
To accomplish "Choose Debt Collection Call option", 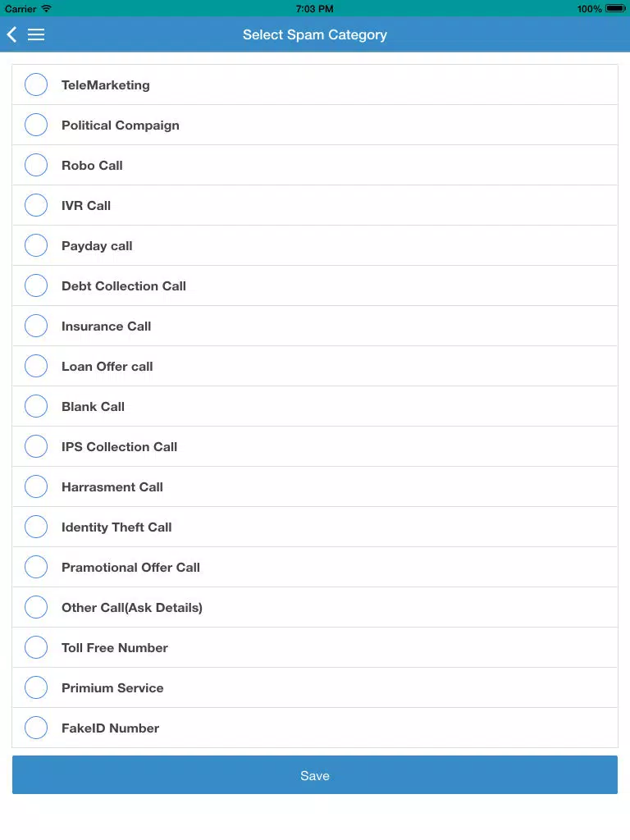I will click(315, 285).
